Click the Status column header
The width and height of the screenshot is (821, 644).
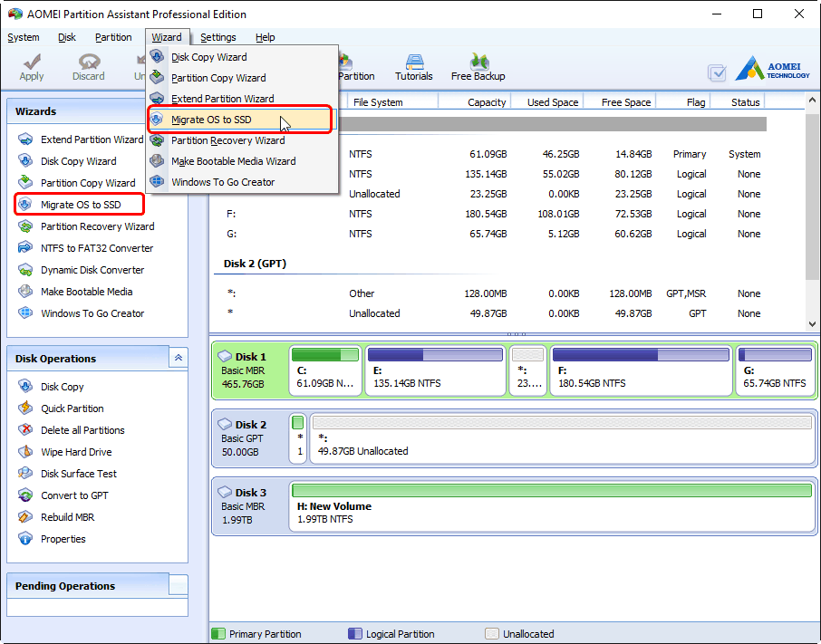pos(738,102)
